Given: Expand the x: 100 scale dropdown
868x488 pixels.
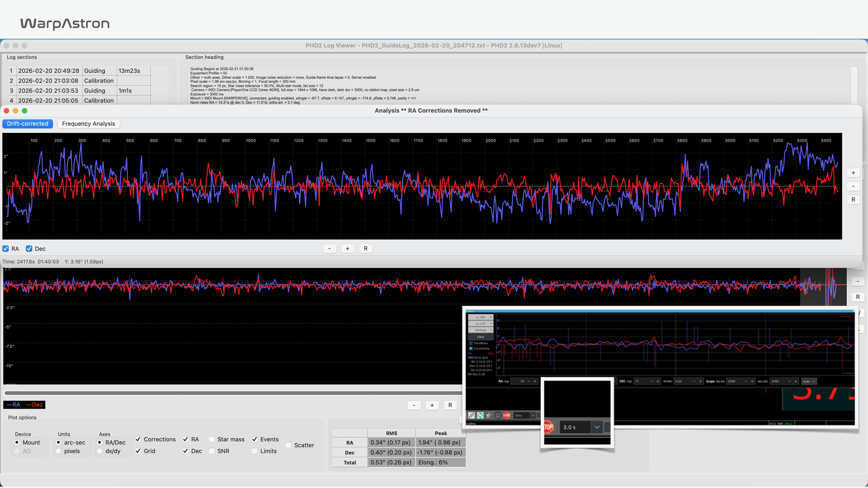Looking at the screenshot, I should tap(481, 317).
